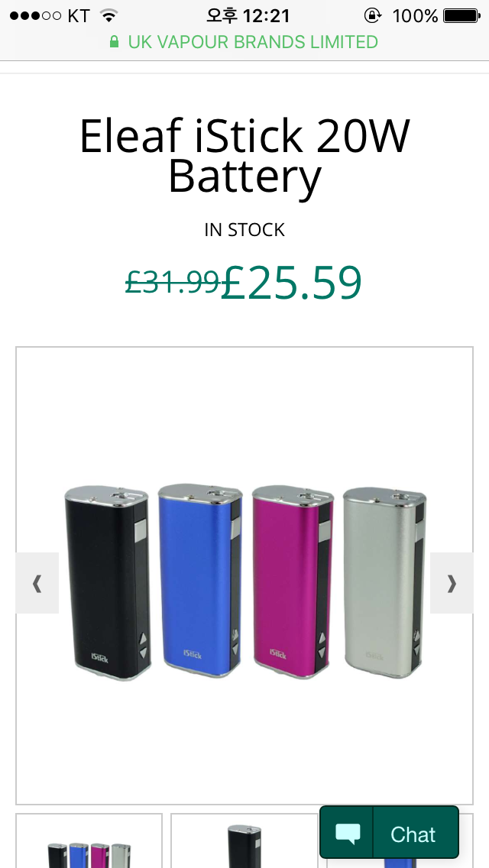Tap the battery indicator icon
This screenshot has width=489, height=868.
(461, 15)
